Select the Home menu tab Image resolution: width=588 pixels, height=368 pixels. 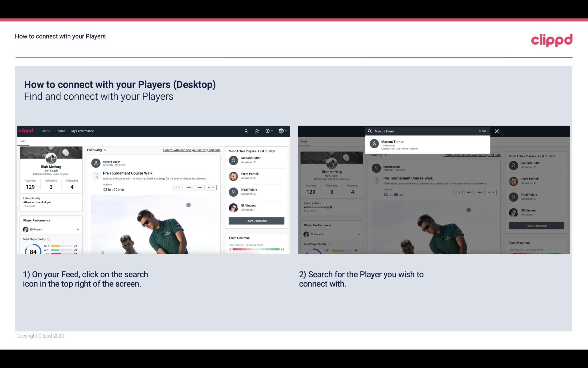pyautogui.click(x=45, y=131)
